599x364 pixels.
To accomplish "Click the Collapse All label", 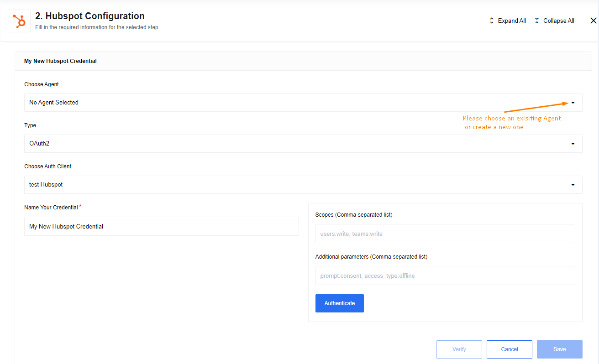I will pyautogui.click(x=559, y=21).
